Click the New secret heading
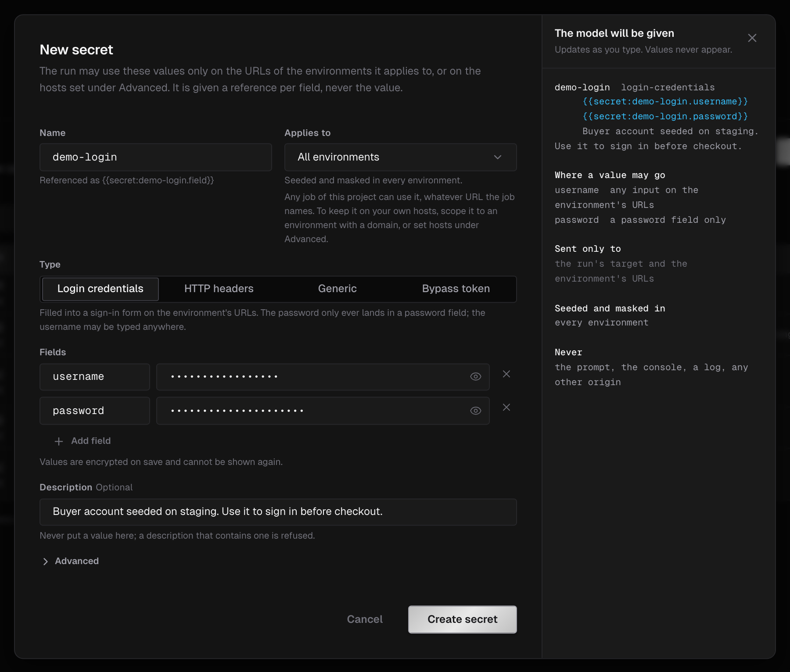Image resolution: width=790 pixels, height=672 pixels. point(76,50)
